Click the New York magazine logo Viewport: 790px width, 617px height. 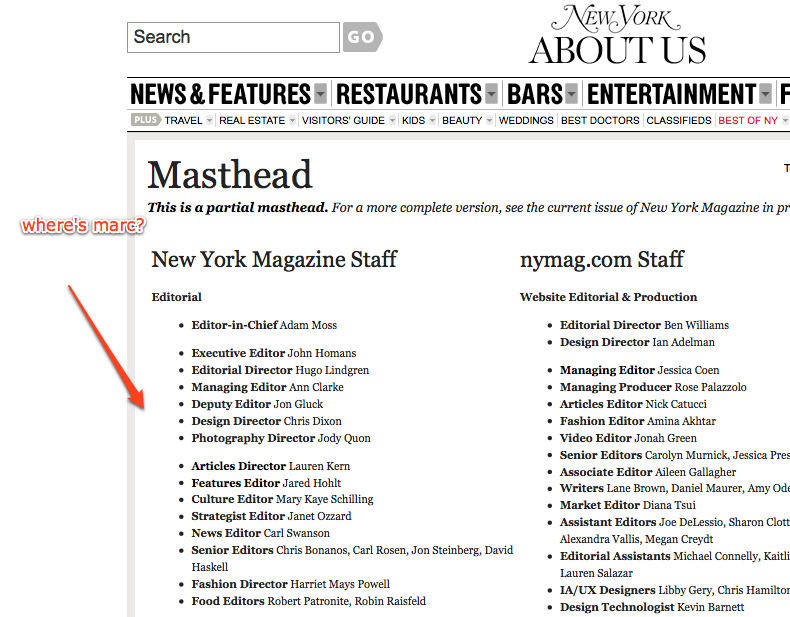pos(615,18)
